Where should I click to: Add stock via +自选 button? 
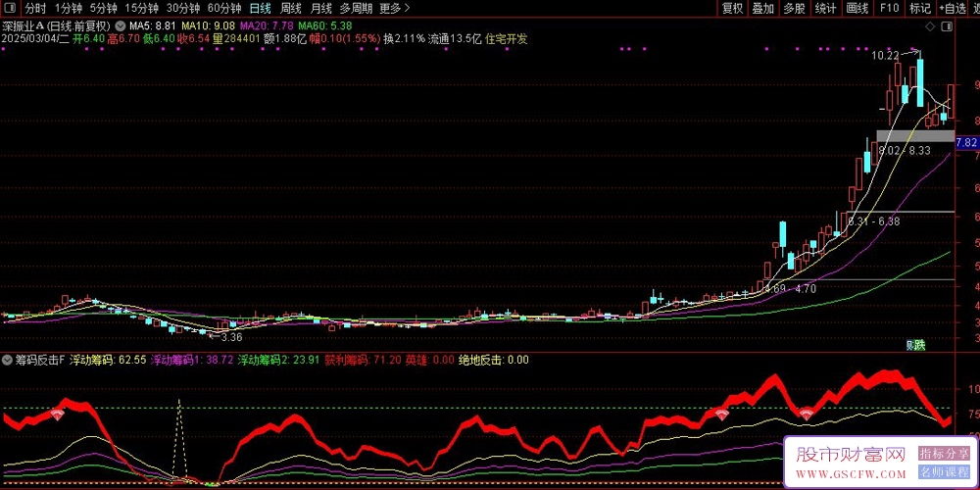[952, 8]
